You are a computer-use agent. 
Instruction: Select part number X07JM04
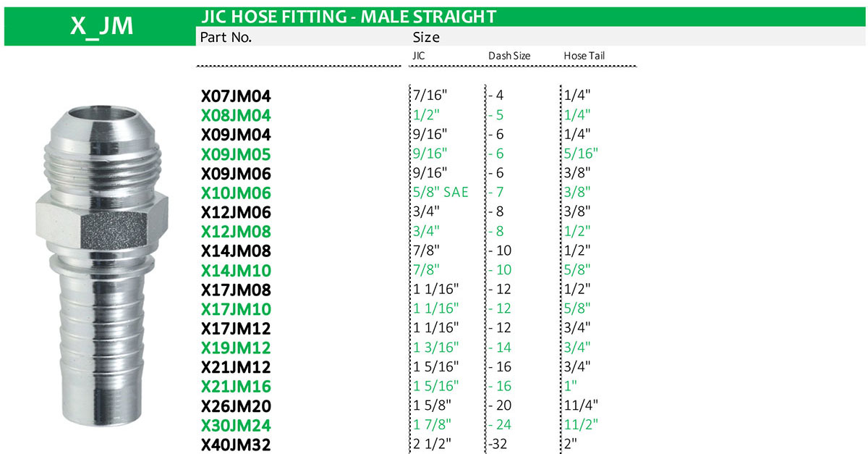point(236,96)
